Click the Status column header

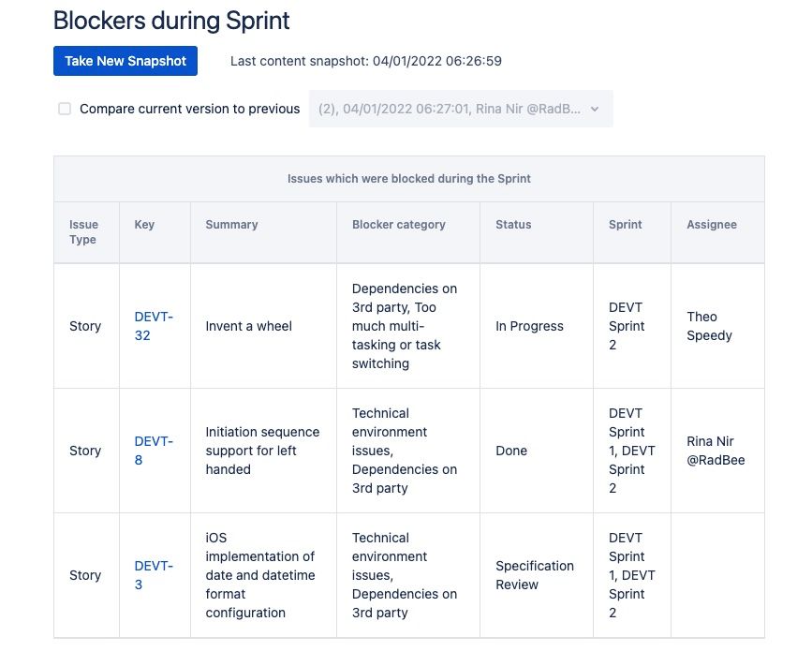tap(513, 225)
